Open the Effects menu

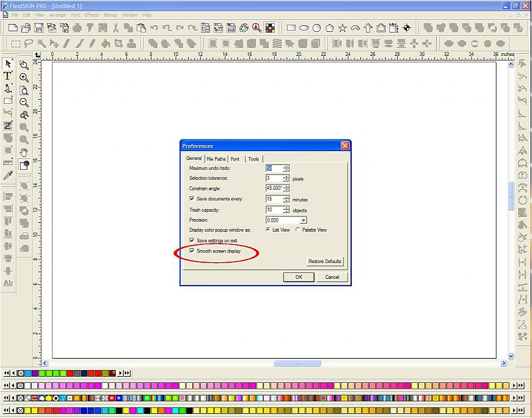(92, 15)
